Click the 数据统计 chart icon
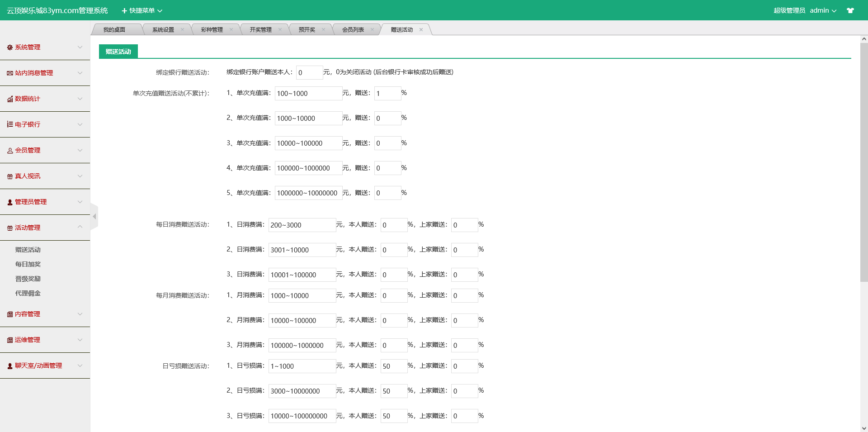This screenshot has height=432, width=868. 9,99
